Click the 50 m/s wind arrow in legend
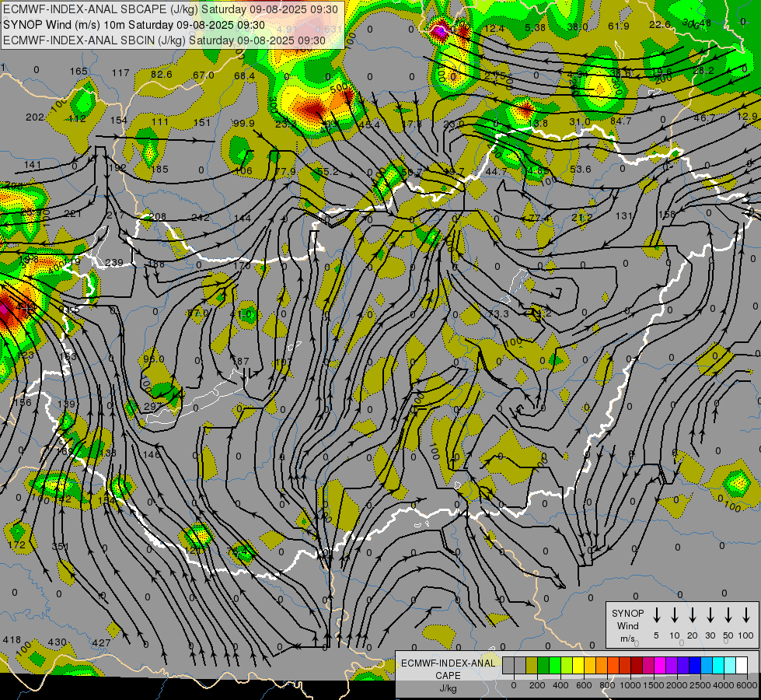 (728, 615)
